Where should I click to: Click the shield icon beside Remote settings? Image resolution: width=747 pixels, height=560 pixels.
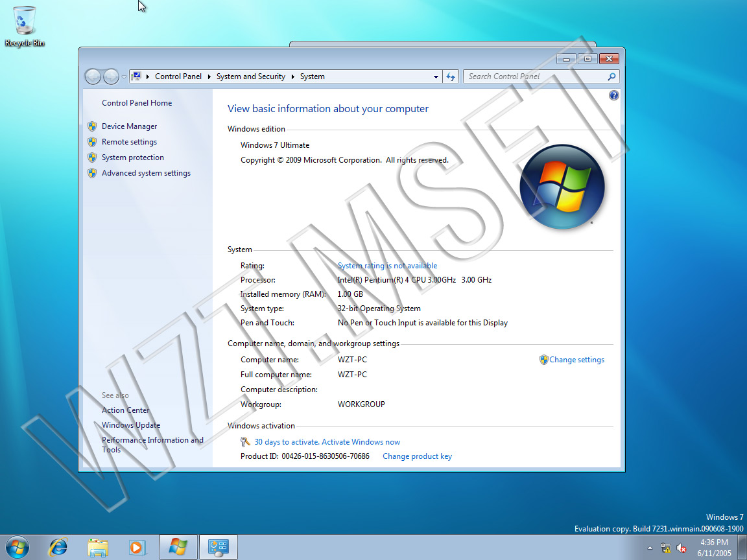click(92, 142)
